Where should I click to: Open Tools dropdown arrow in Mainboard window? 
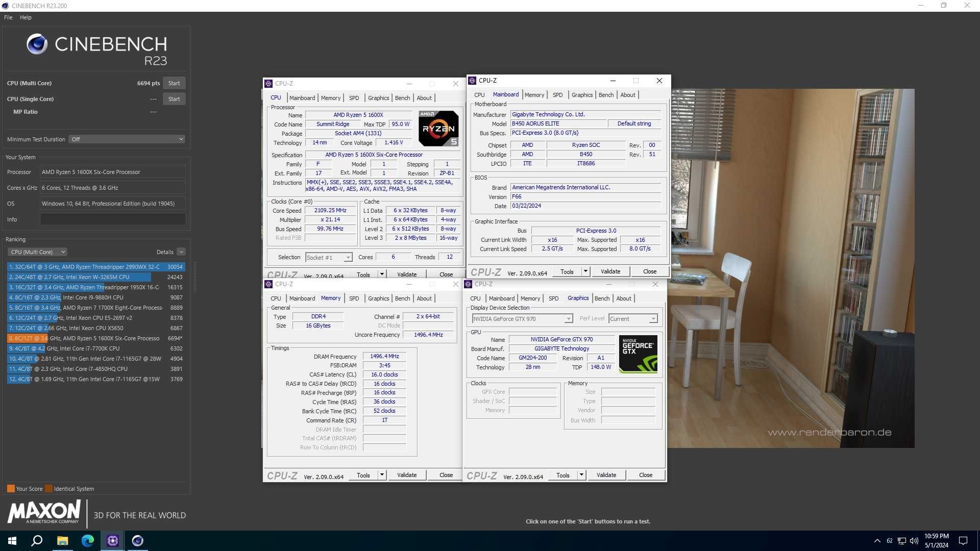pyautogui.click(x=585, y=271)
